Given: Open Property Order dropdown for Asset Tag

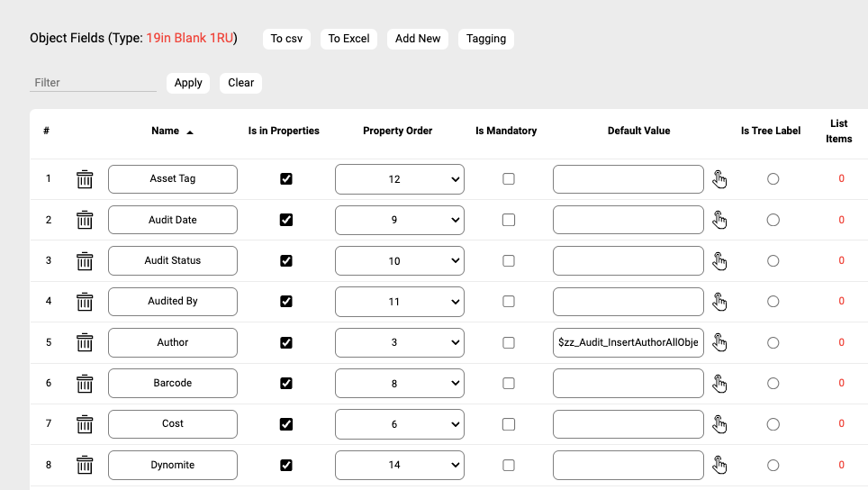Looking at the screenshot, I should 399,179.
